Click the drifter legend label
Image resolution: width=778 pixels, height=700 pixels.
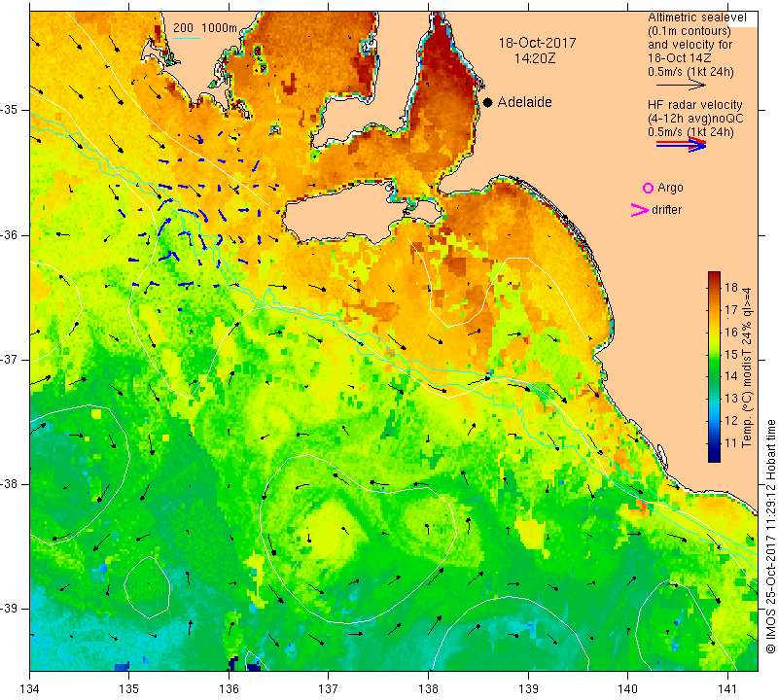pyautogui.click(x=666, y=210)
